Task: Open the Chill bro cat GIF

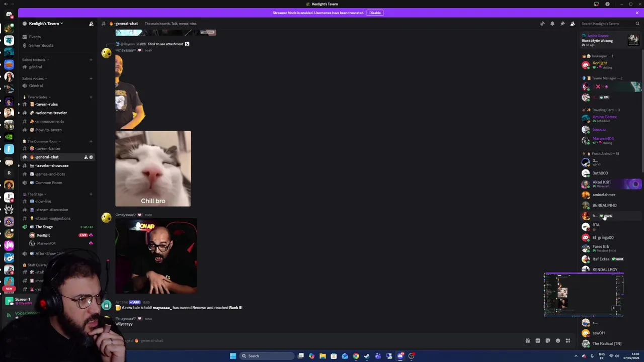Action: click(x=153, y=169)
